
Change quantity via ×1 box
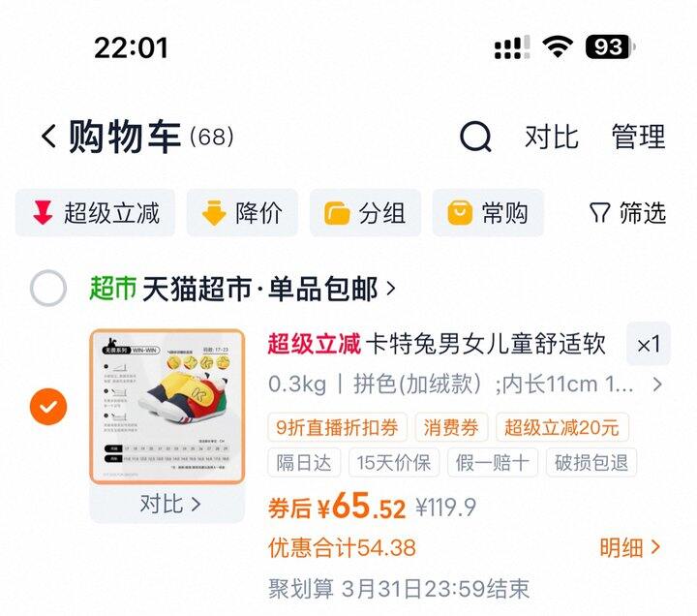(x=648, y=344)
